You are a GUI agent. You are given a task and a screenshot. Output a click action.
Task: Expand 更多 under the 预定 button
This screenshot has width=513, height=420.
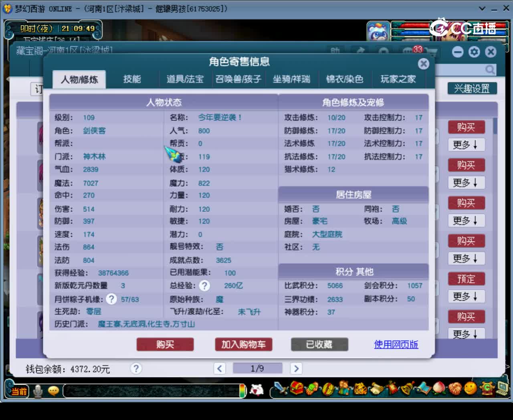coord(466,297)
